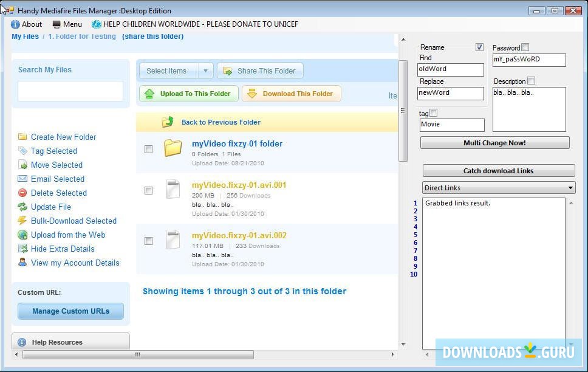Screen dimensions: 588x372
Task: Click the browser scroll down arrow
Action: [x=403, y=344]
